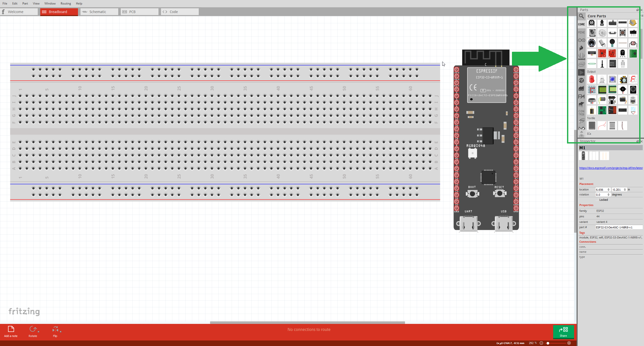Pick the seven-segment display part
The width and height of the screenshot is (644, 346).
click(x=633, y=79)
